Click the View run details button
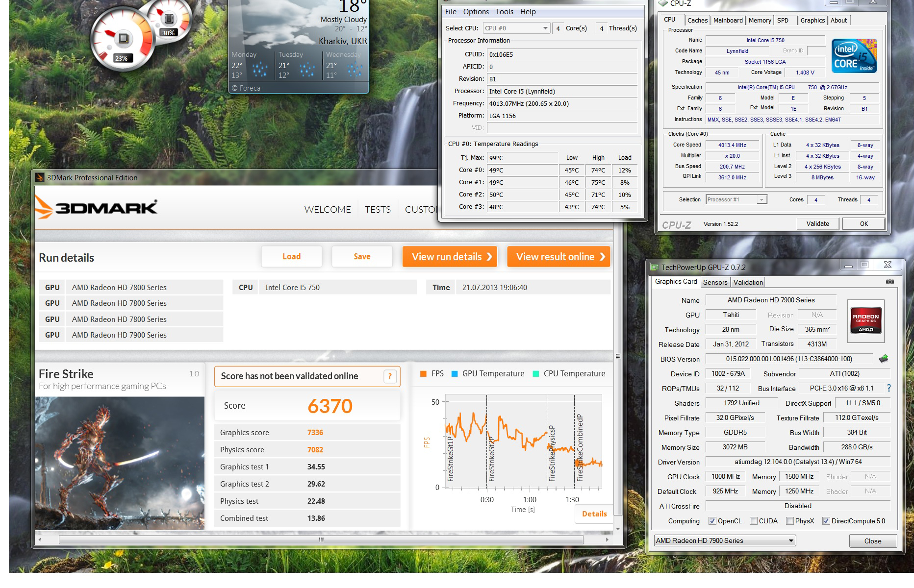 coord(450,256)
